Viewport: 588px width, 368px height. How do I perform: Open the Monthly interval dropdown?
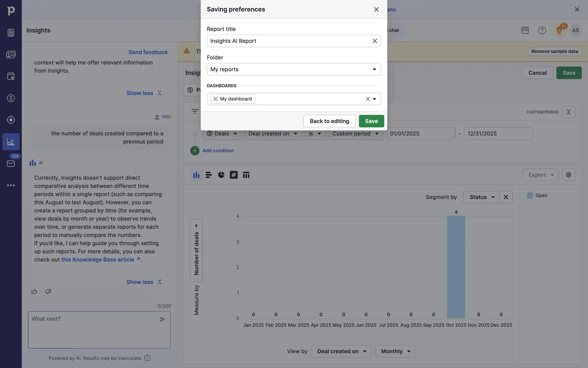395,351
